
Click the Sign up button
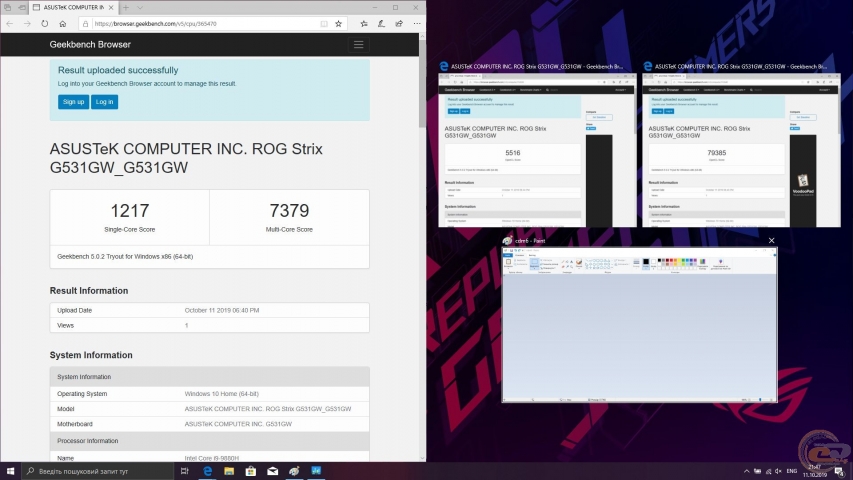(x=73, y=102)
